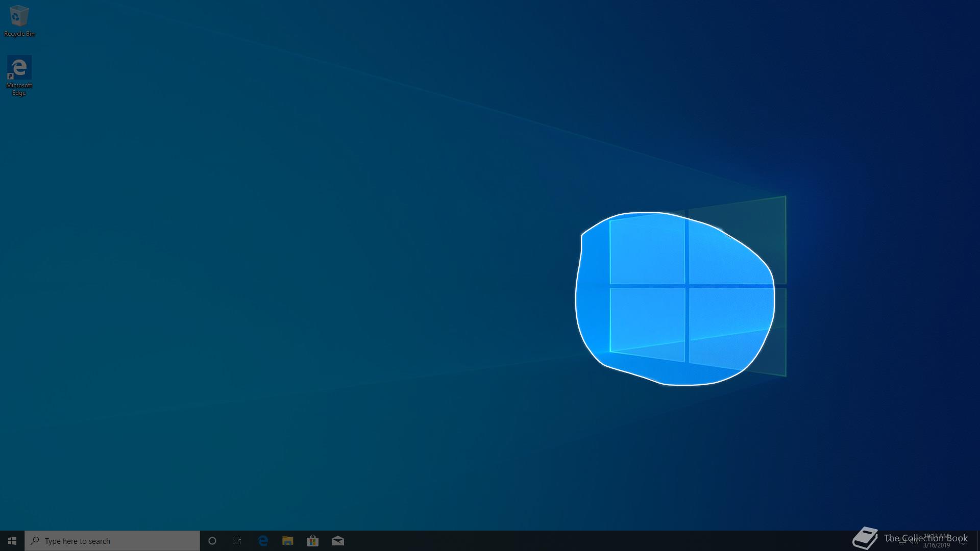This screenshot has width=980, height=551.
Task: Open the Mail app from the taskbar
Action: [338, 541]
